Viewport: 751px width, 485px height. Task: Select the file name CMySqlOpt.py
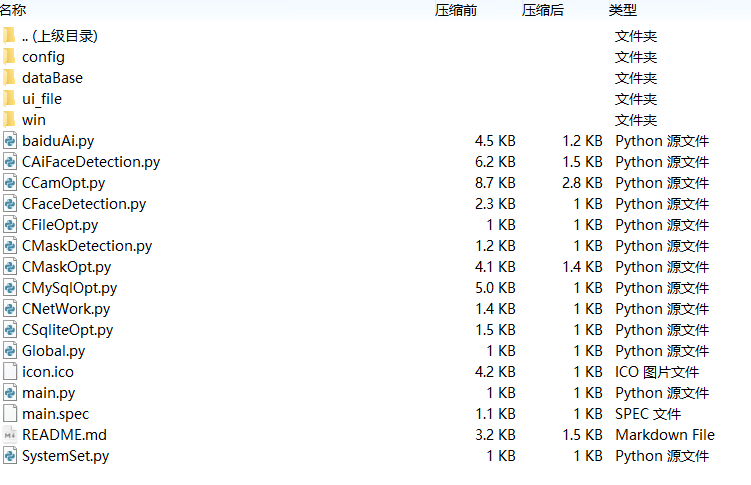[69, 288]
